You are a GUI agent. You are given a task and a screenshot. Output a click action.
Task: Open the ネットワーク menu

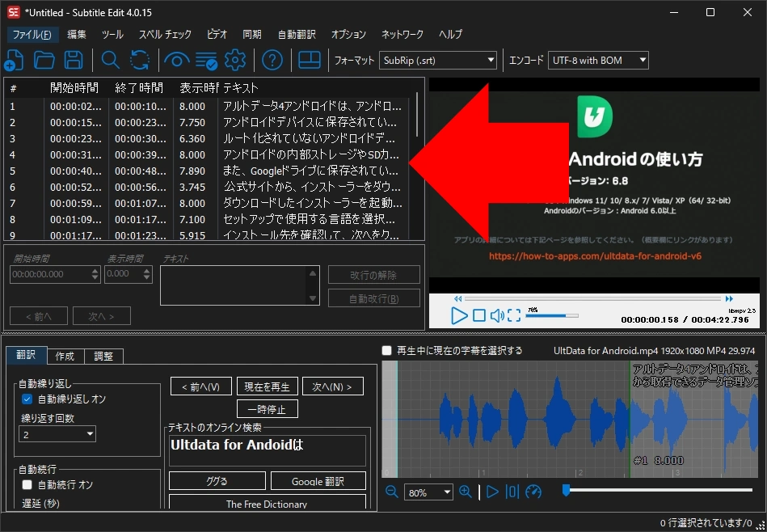pyautogui.click(x=402, y=34)
